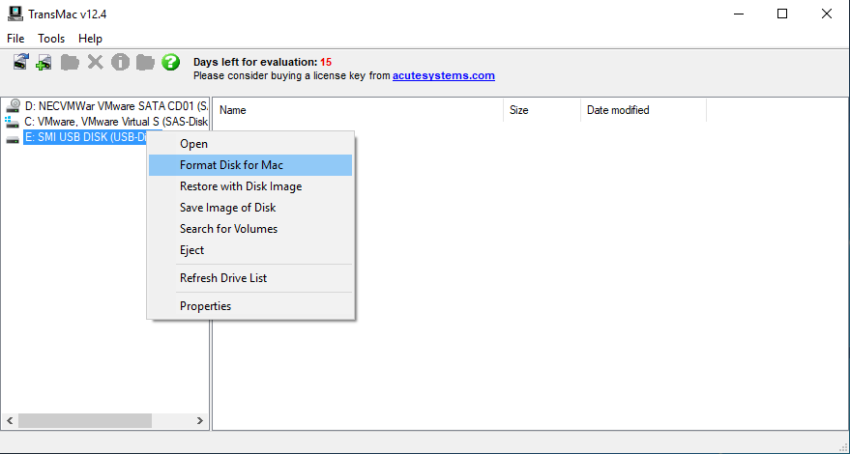This screenshot has height=454, width=850.
Task: Select Eject in the context menu
Action: 250,250
